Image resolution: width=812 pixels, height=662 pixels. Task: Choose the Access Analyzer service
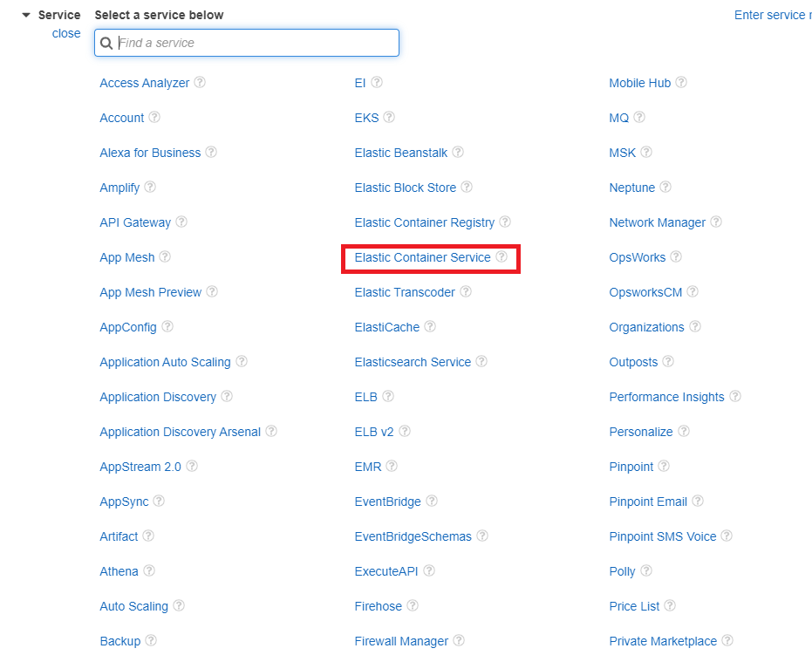click(x=145, y=83)
